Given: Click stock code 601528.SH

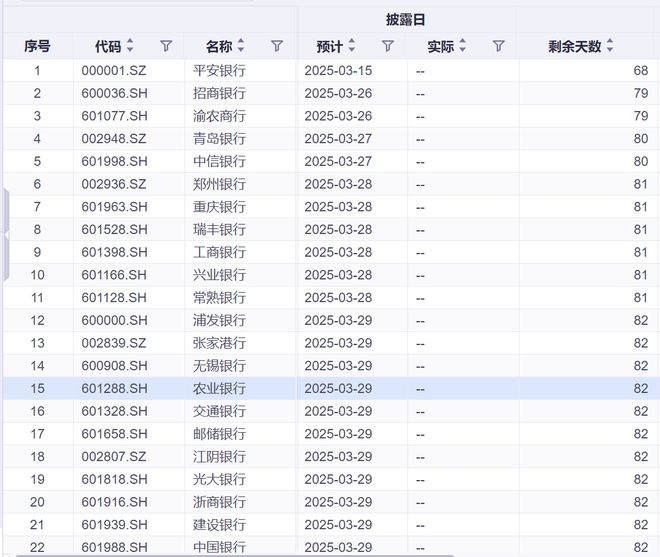Looking at the screenshot, I should (x=114, y=229).
